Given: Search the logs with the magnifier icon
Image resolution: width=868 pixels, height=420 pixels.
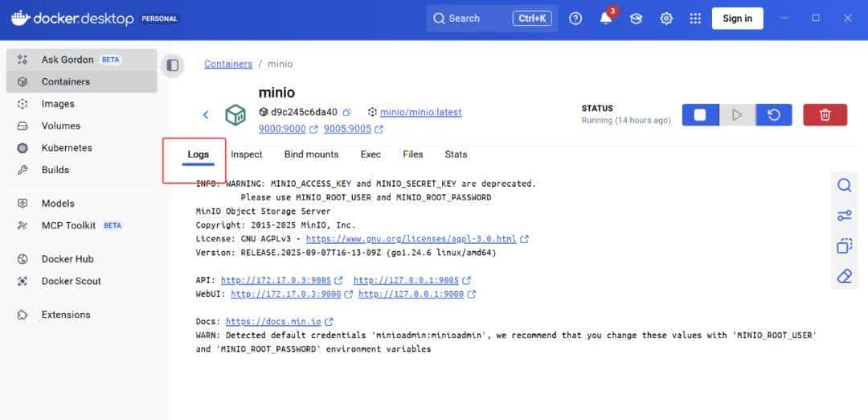Looking at the screenshot, I should tap(844, 185).
